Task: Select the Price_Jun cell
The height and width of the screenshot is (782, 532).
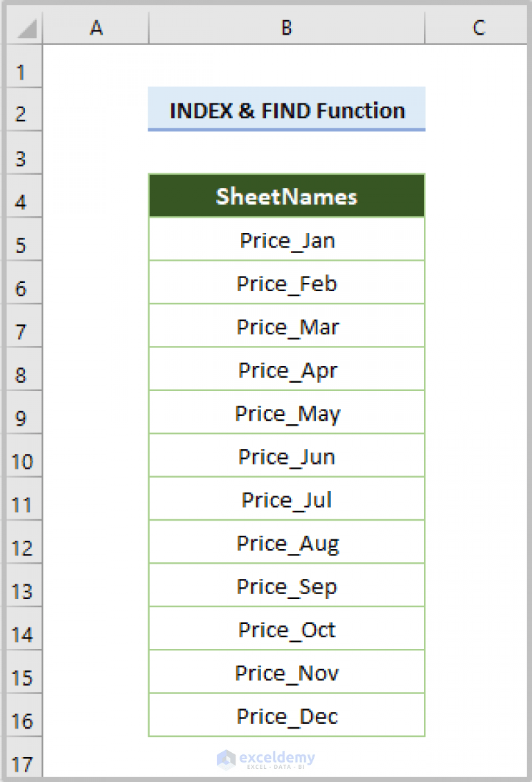Action: point(286,456)
